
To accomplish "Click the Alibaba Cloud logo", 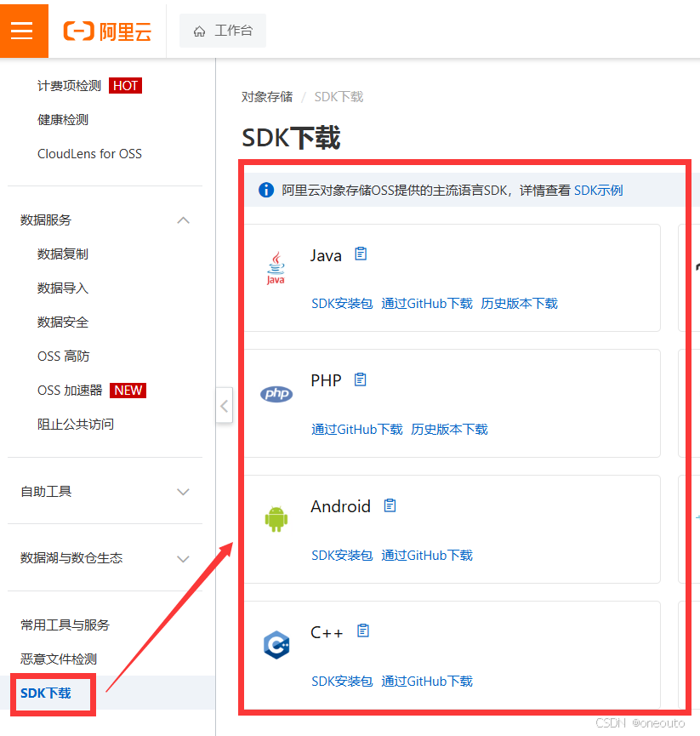I will 107,31.
